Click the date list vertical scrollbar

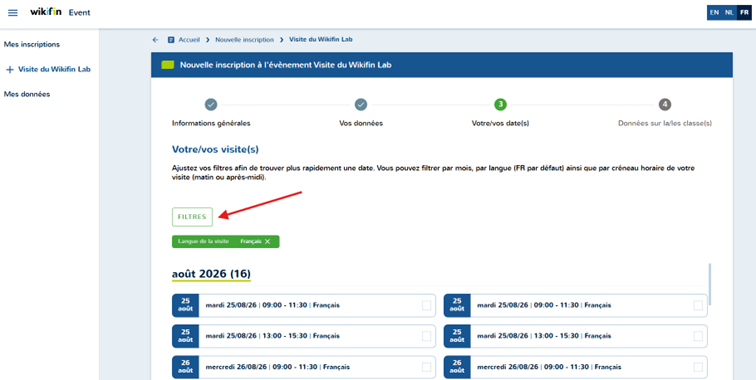pos(710,284)
